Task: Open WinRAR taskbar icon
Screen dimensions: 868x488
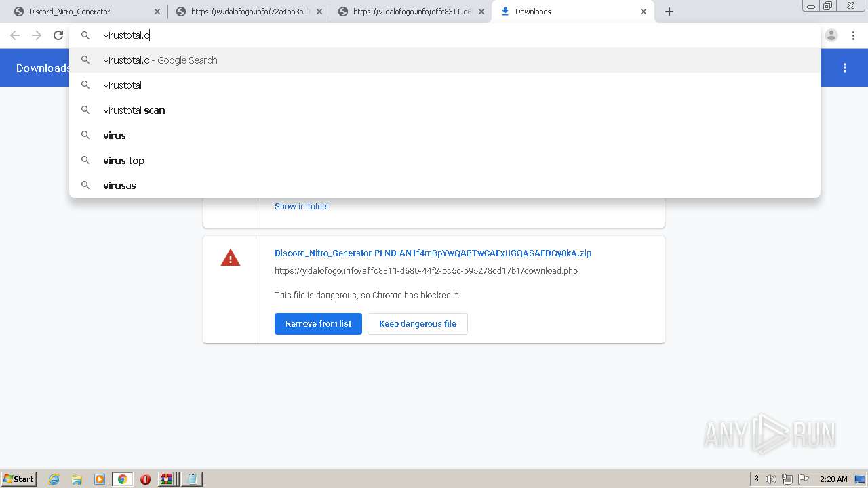Action: pos(167,479)
